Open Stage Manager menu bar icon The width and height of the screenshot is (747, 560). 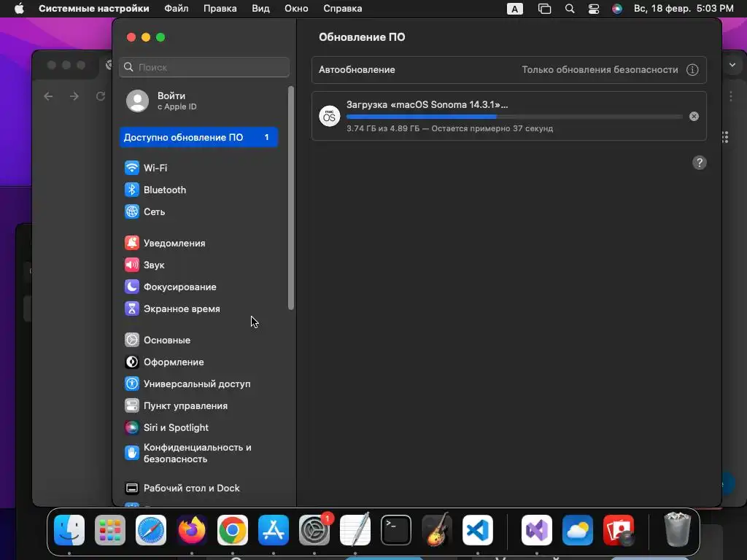tap(544, 9)
